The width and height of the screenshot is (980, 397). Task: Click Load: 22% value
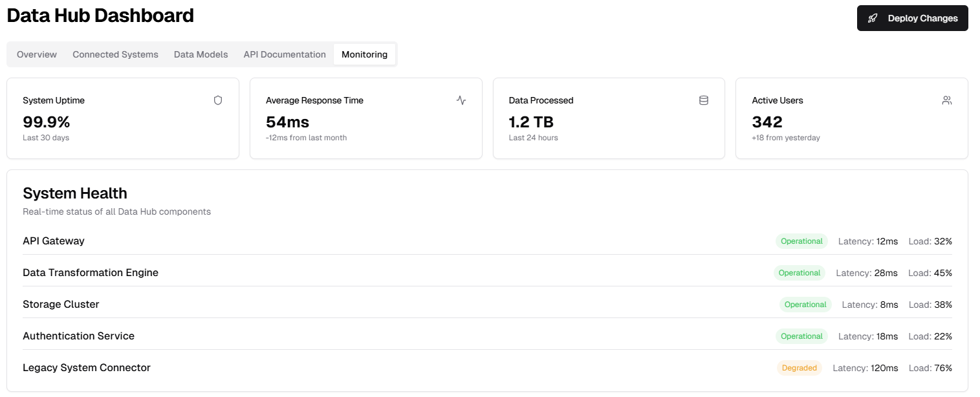click(x=930, y=336)
